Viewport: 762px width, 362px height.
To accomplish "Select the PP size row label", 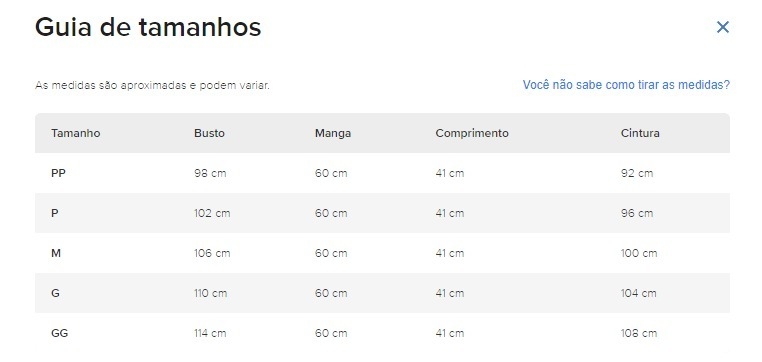I will (58, 173).
